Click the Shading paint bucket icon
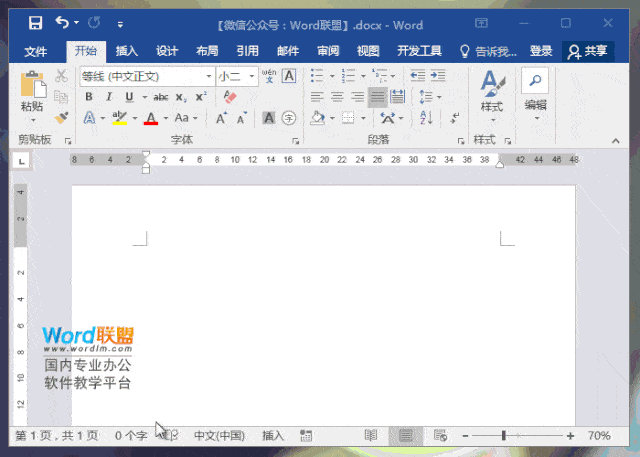640x457 pixels. [317, 118]
